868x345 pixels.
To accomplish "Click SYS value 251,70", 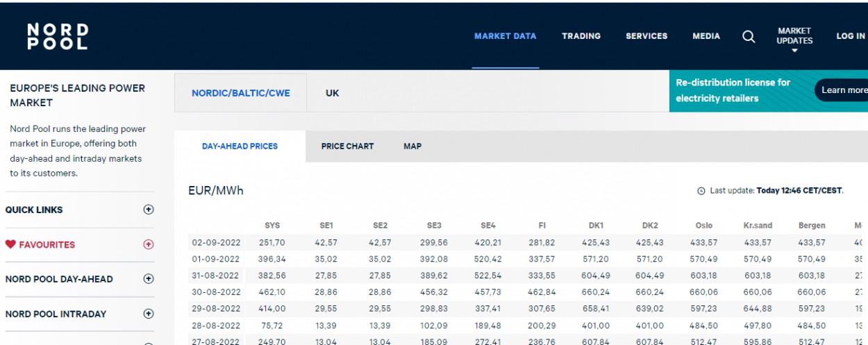I will (272, 243).
